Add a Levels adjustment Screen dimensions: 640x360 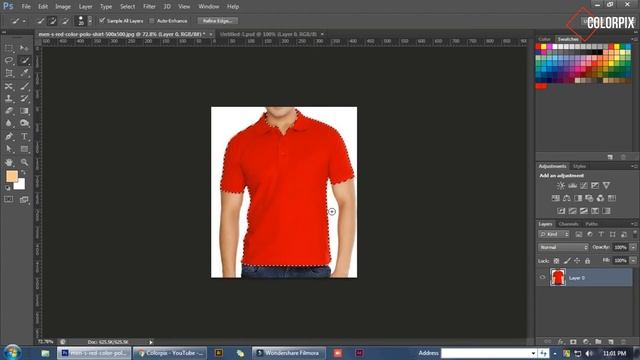[572, 186]
